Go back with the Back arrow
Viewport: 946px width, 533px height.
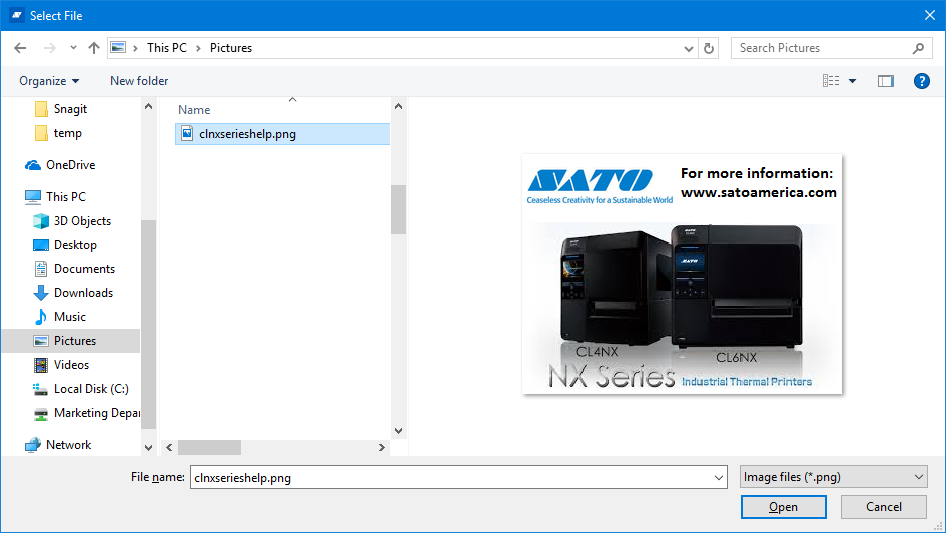click(x=20, y=48)
